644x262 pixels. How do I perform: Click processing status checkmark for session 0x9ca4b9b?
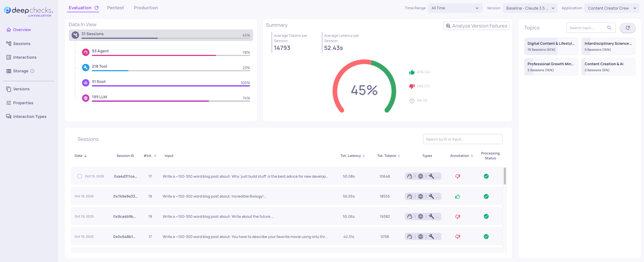click(486, 216)
